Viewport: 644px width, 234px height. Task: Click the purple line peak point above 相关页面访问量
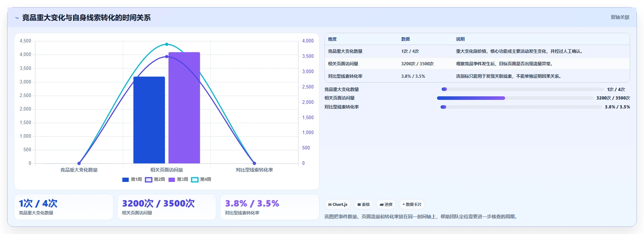[x=167, y=56]
